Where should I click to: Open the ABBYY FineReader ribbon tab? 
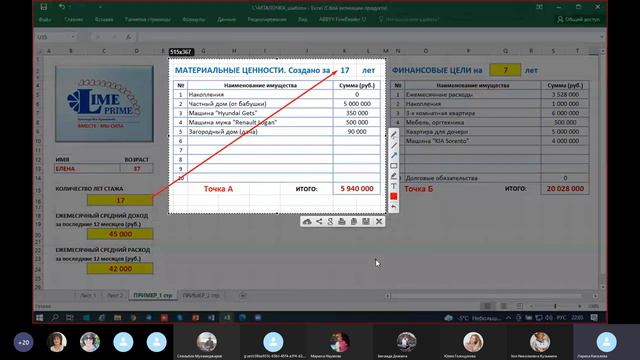click(x=342, y=19)
